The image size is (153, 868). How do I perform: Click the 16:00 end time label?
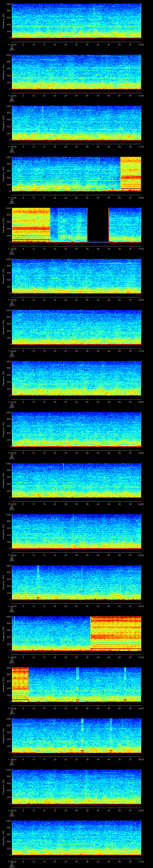point(141,96)
